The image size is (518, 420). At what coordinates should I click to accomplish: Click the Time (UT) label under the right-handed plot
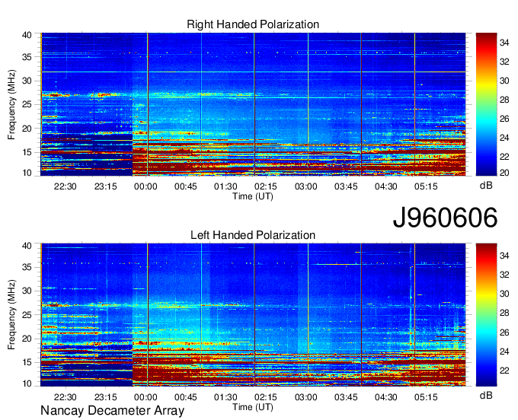click(x=253, y=196)
